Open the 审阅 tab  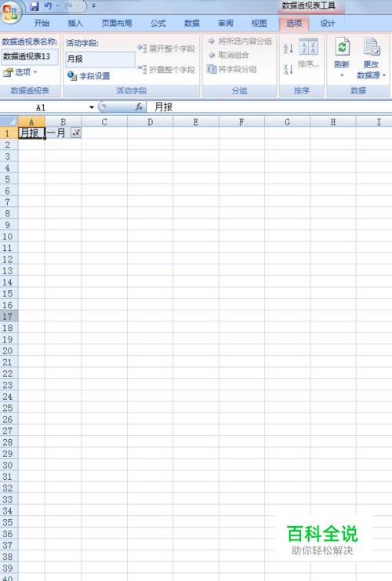[226, 24]
